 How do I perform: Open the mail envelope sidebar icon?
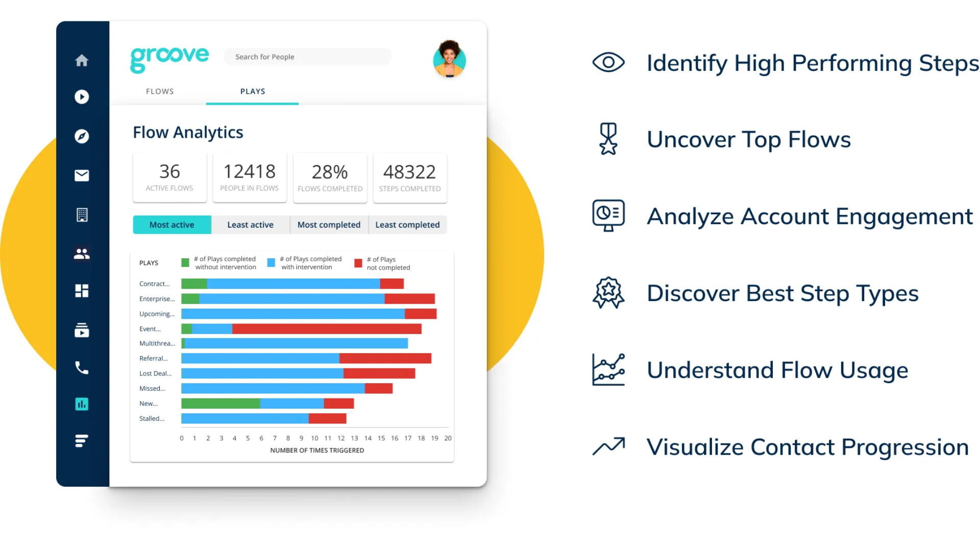82,176
